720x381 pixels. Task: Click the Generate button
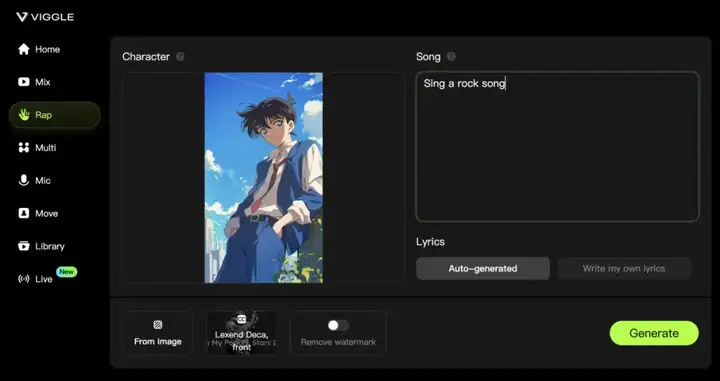[654, 333]
